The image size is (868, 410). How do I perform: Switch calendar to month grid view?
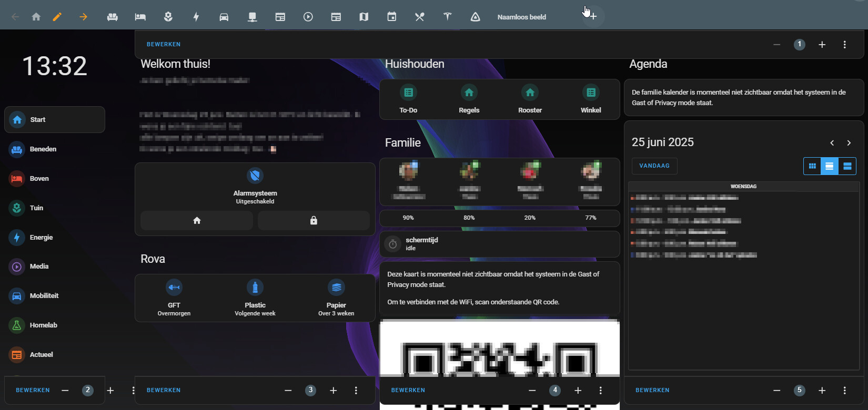(812, 166)
